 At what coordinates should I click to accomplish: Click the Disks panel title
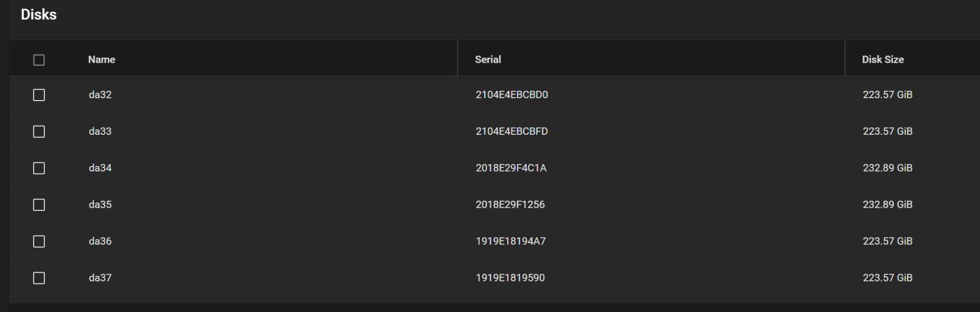coord(39,15)
